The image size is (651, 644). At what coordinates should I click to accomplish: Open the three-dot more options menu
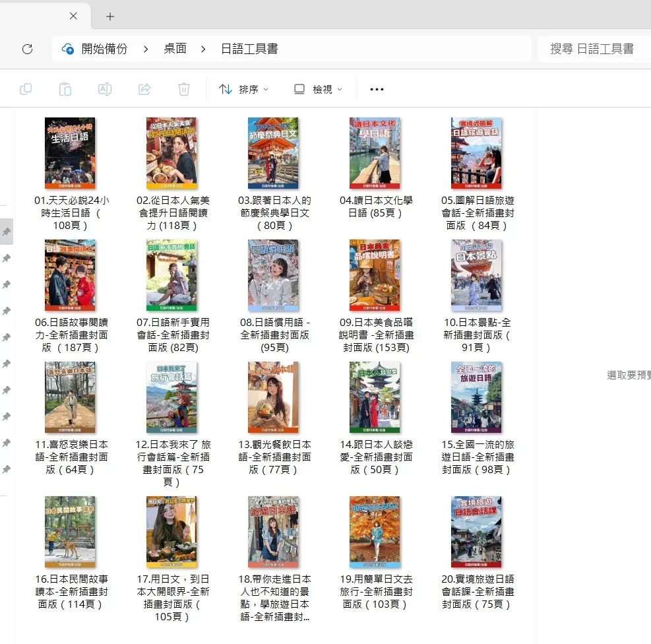(377, 89)
